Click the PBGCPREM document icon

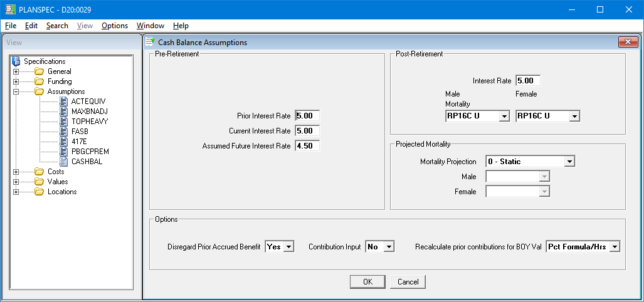tap(64, 152)
